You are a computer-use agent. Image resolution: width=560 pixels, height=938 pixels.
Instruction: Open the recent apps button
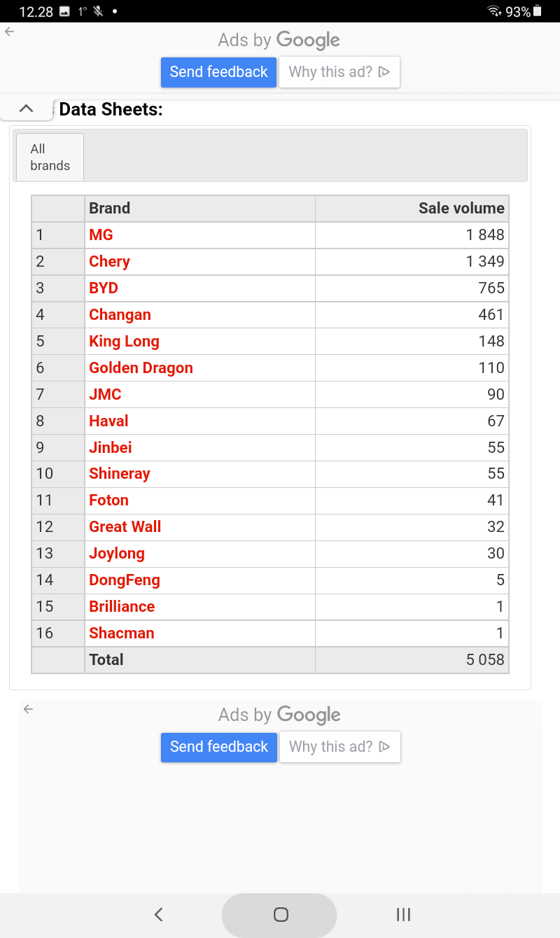(x=403, y=914)
